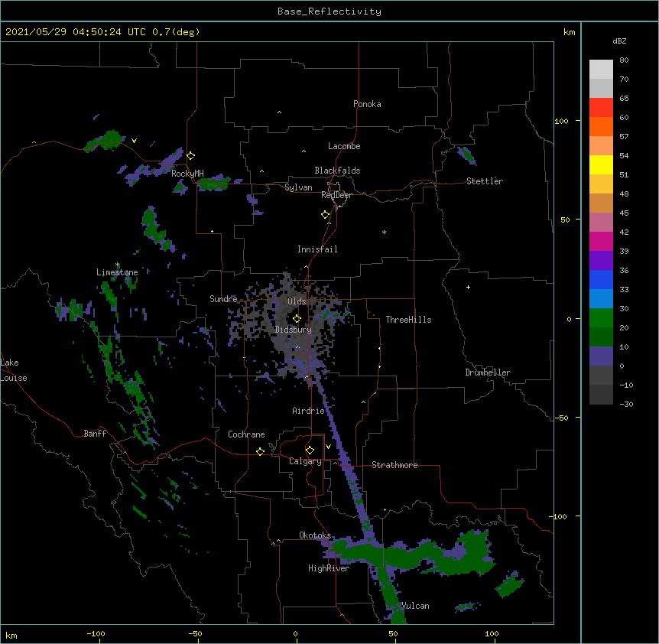
Task: Click the yellow V marker northeast of Calgary
Action: click(x=328, y=447)
